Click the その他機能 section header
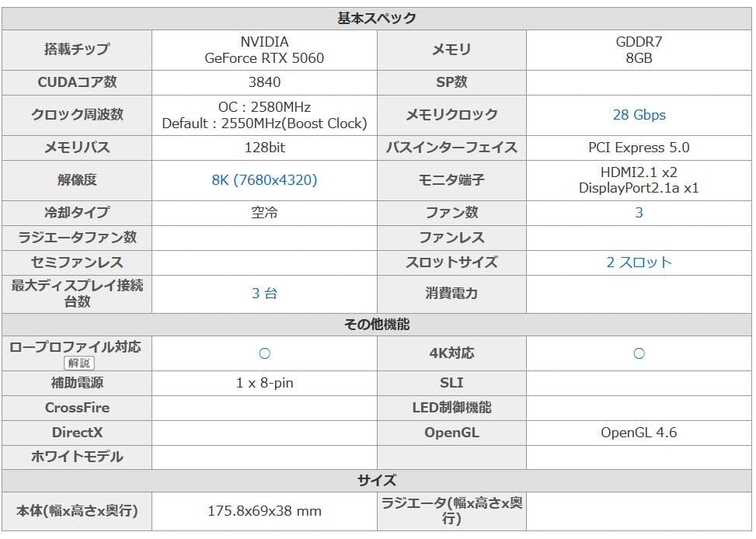This screenshot has width=756, height=539. coord(376,320)
